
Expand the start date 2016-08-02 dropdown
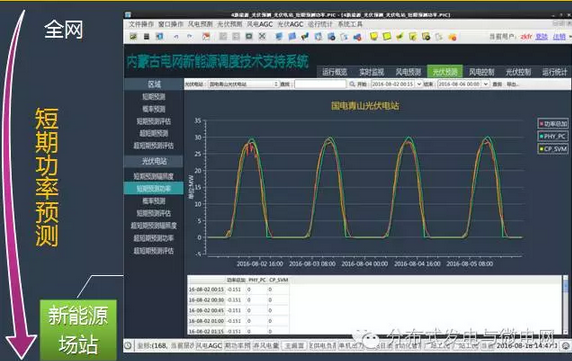click(x=419, y=84)
